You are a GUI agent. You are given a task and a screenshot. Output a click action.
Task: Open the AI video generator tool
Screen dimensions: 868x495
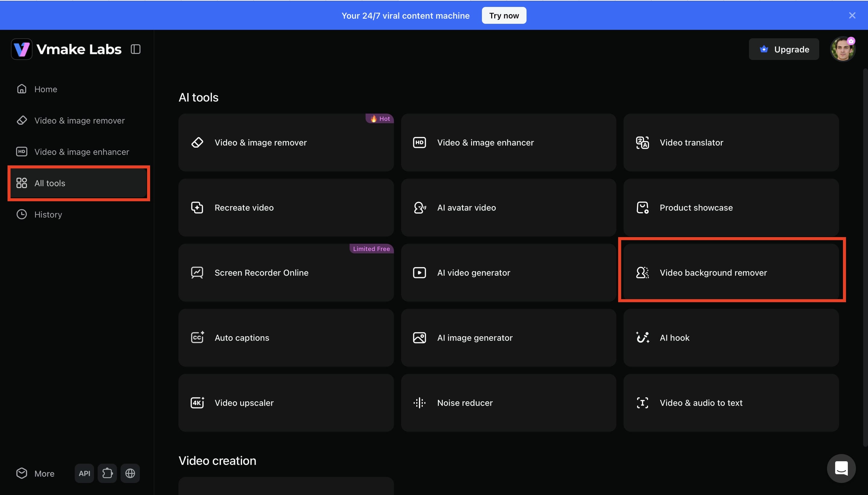click(508, 273)
